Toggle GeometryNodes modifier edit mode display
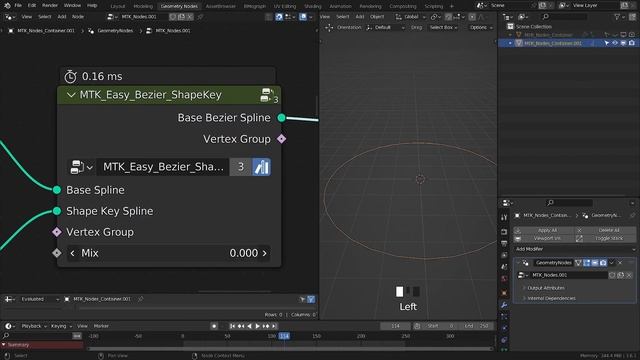This screenshot has width=640, height=360. 587,263
